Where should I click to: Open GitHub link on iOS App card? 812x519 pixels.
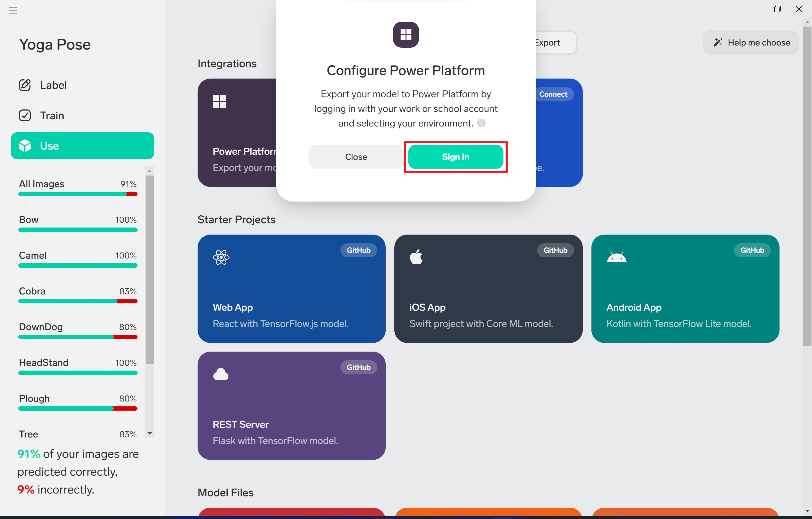[555, 250]
